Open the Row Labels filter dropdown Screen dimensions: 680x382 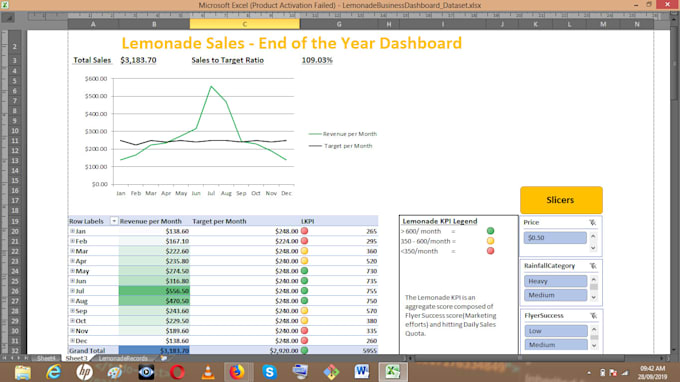coord(114,221)
